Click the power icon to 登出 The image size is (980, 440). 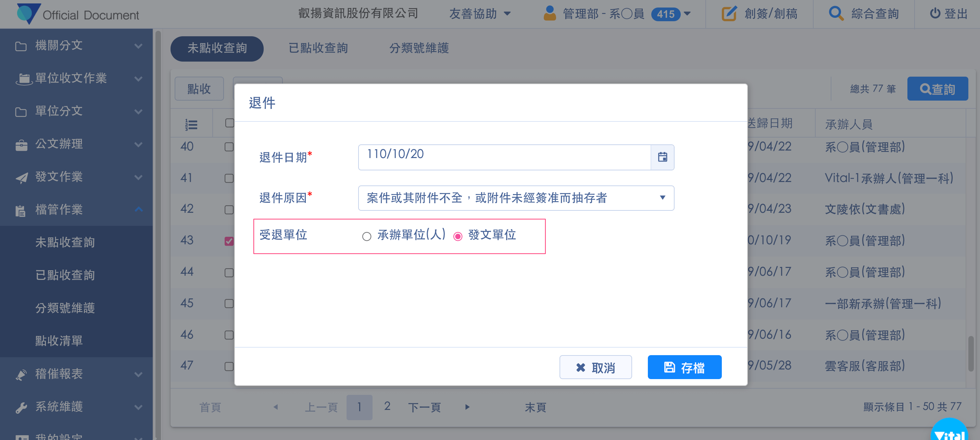coord(935,14)
